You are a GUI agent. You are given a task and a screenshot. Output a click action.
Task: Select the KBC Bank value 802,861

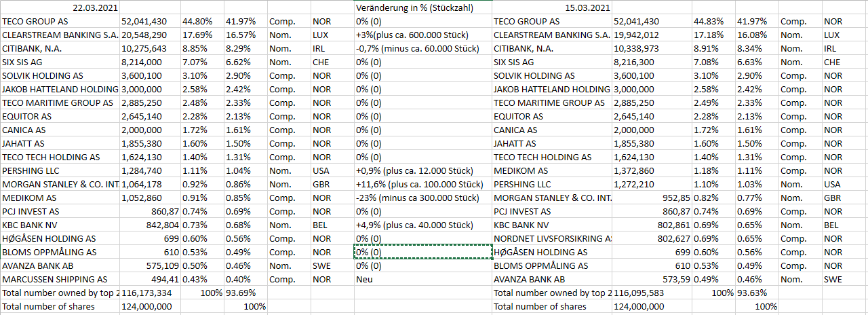(x=652, y=225)
